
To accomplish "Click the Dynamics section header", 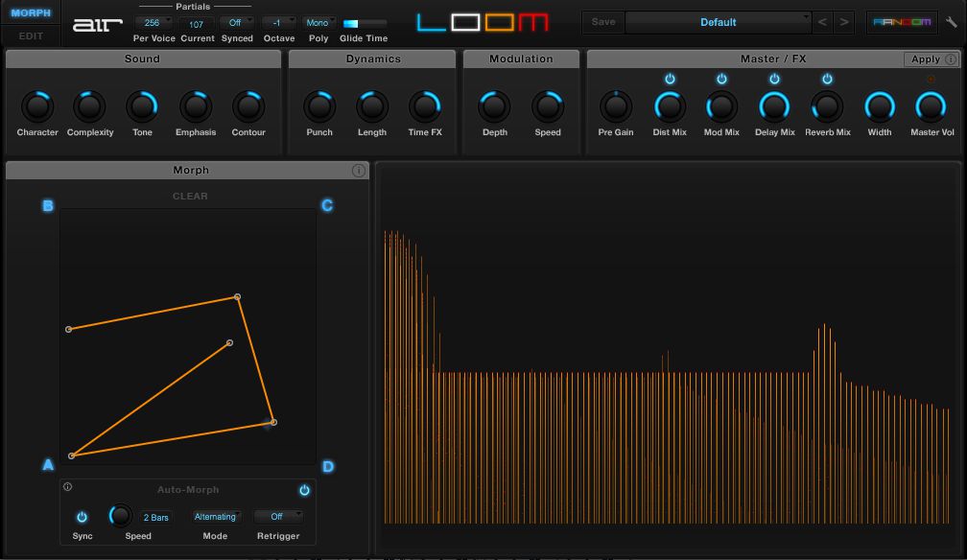I will tap(372, 59).
